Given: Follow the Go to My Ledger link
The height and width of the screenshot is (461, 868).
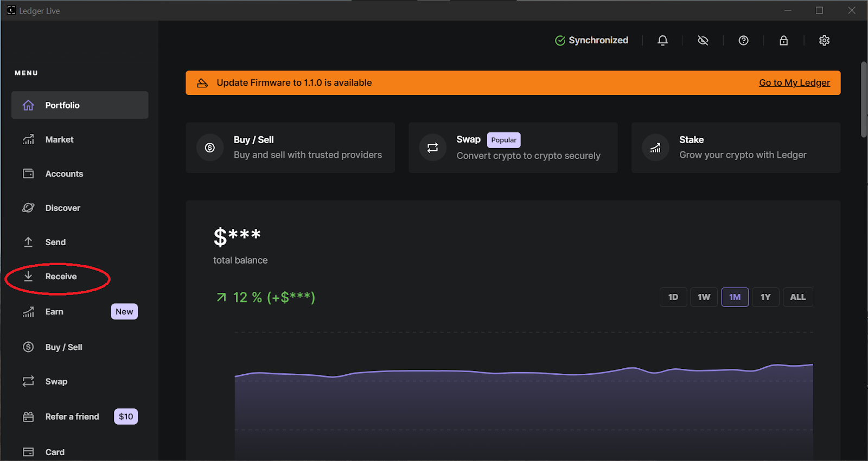Looking at the screenshot, I should pyautogui.click(x=794, y=82).
